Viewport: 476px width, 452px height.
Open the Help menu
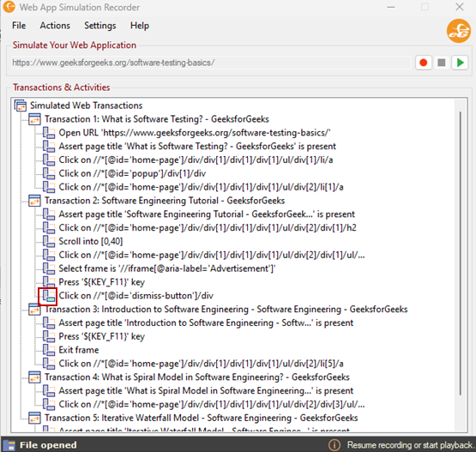point(140,26)
